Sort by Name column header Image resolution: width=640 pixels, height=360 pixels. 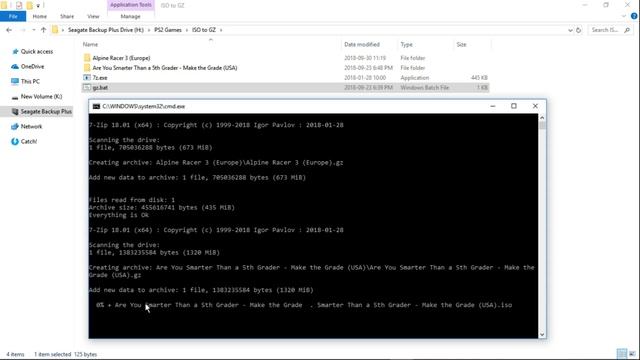click(x=90, y=44)
